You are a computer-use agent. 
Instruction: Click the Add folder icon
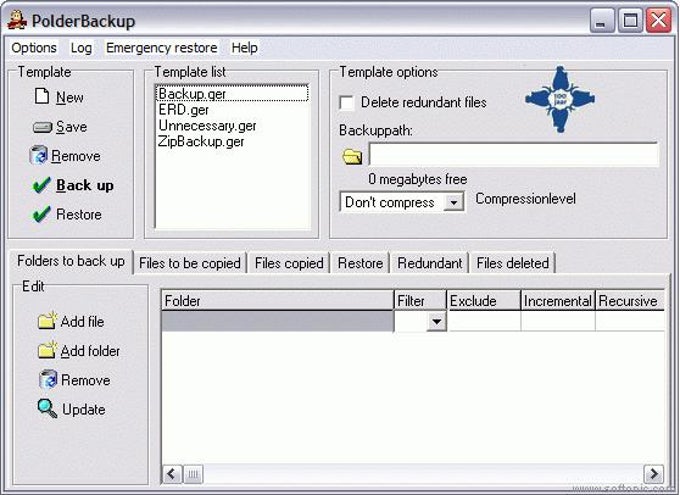point(47,350)
